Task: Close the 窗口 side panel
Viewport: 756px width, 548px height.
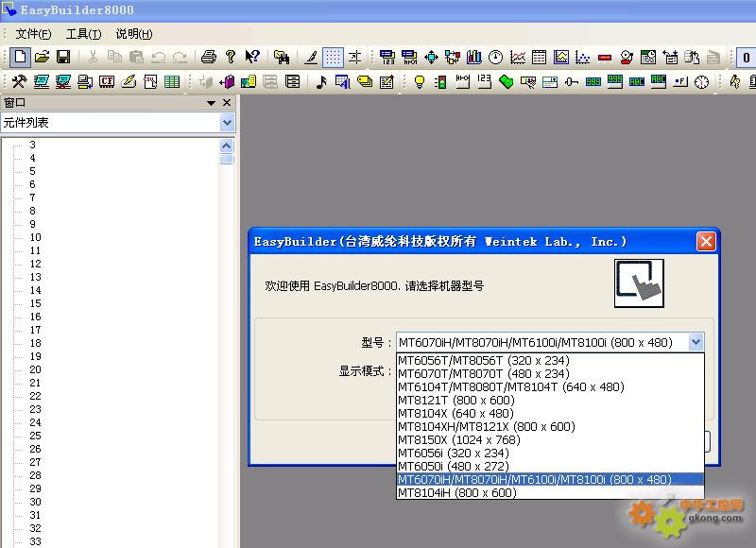Action: (x=227, y=103)
